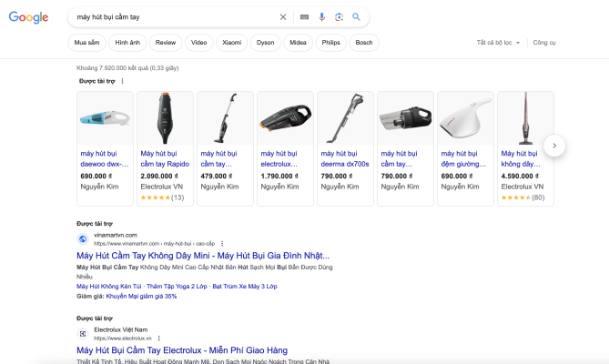Select the Mua sắm filter chip
This screenshot has width=609, height=364.
click(x=87, y=43)
